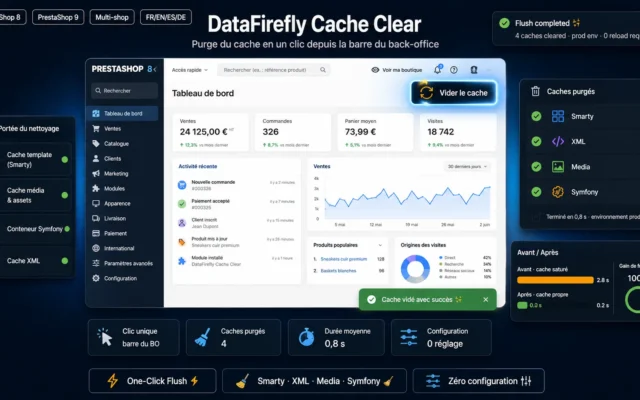
Task: Collapse the sidebar with the chevron near PrestaShop 8
Action: point(155,69)
